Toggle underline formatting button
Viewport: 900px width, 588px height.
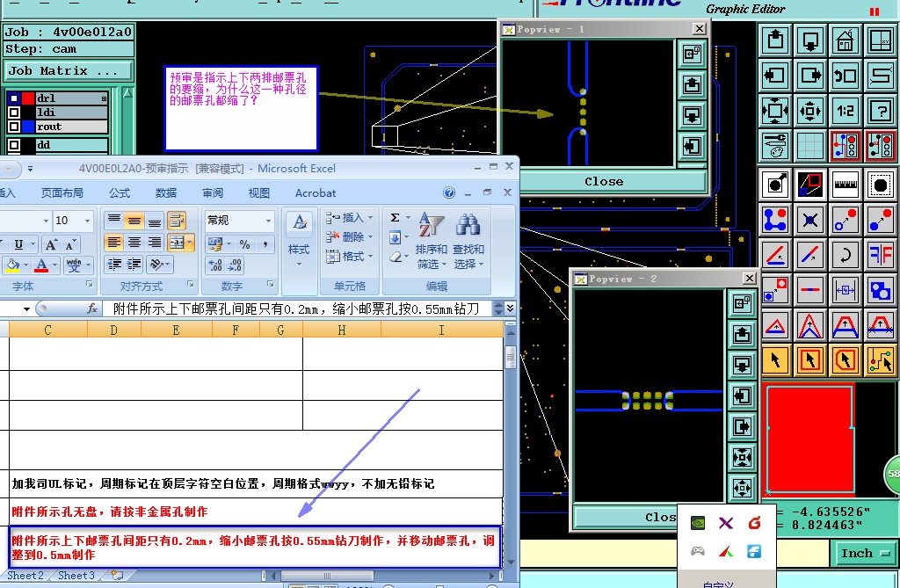pos(18,244)
